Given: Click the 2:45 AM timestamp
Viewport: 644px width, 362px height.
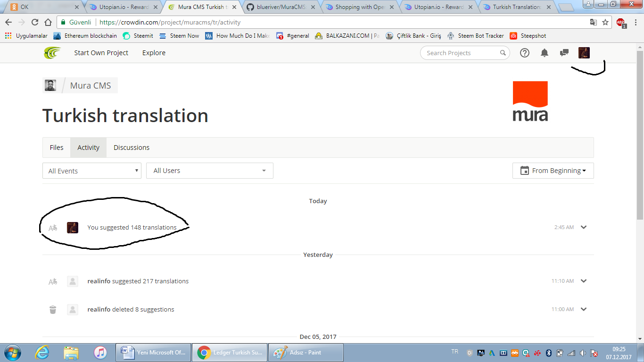Looking at the screenshot, I should coord(564,227).
